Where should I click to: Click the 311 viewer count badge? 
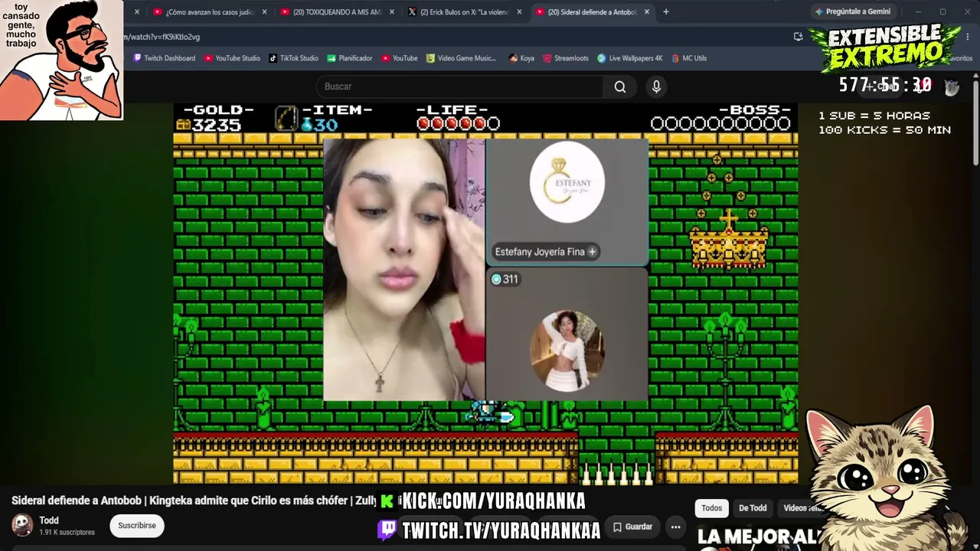click(505, 279)
